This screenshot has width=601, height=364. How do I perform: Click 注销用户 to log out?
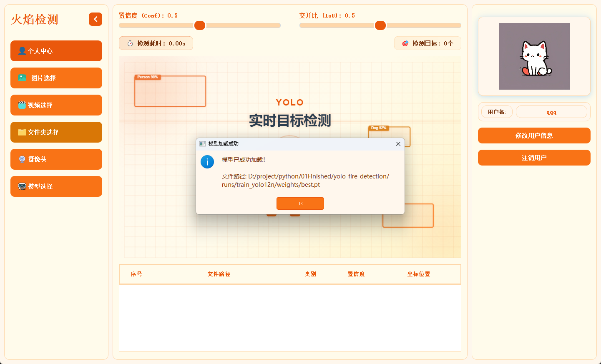[534, 158]
